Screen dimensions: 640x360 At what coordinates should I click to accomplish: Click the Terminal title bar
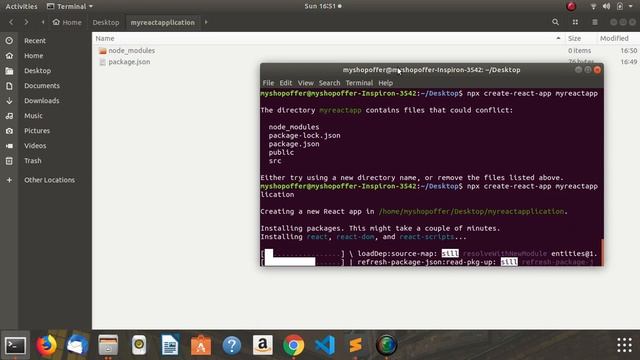(x=431, y=70)
